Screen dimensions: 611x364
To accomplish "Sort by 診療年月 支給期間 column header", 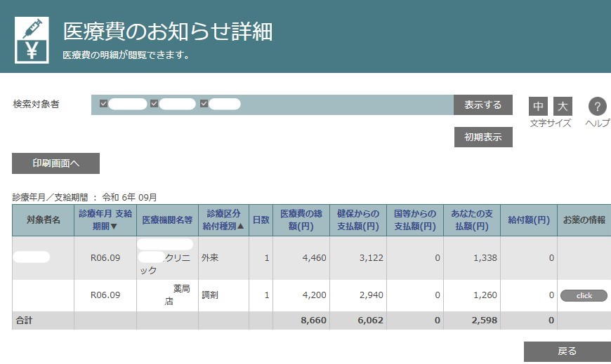I will pyautogui.click(x=105, y=220).
